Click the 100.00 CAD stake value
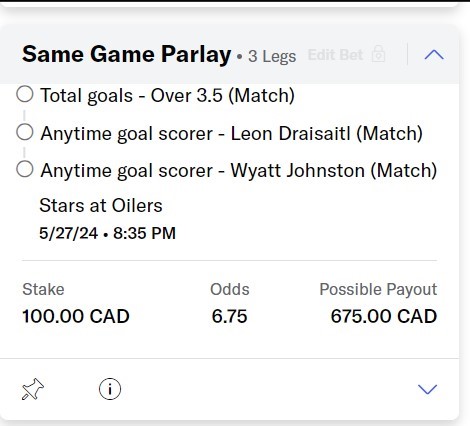 76,316
